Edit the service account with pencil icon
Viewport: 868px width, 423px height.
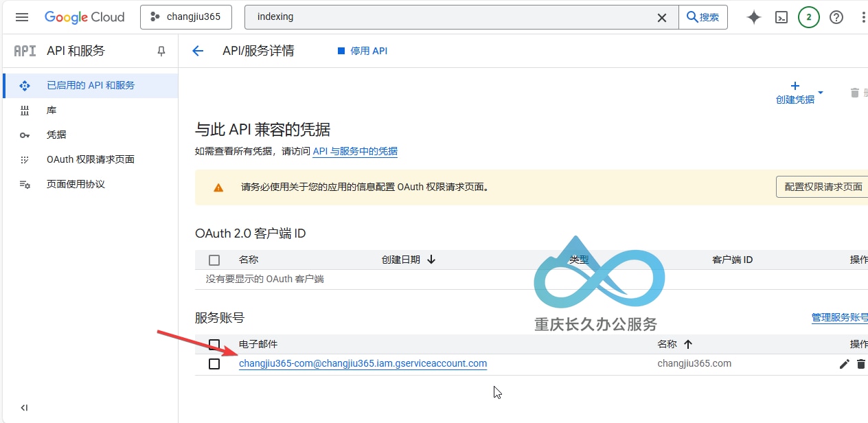(x=845, y=364)
